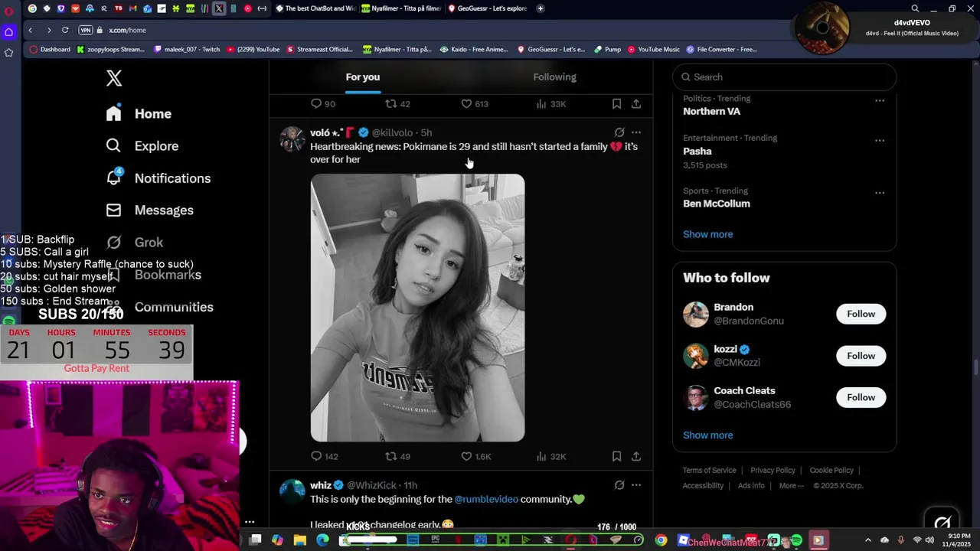Follow kozzi @CMKozzi
Viewport: 980px width, 551px height.
click(861, 356)
